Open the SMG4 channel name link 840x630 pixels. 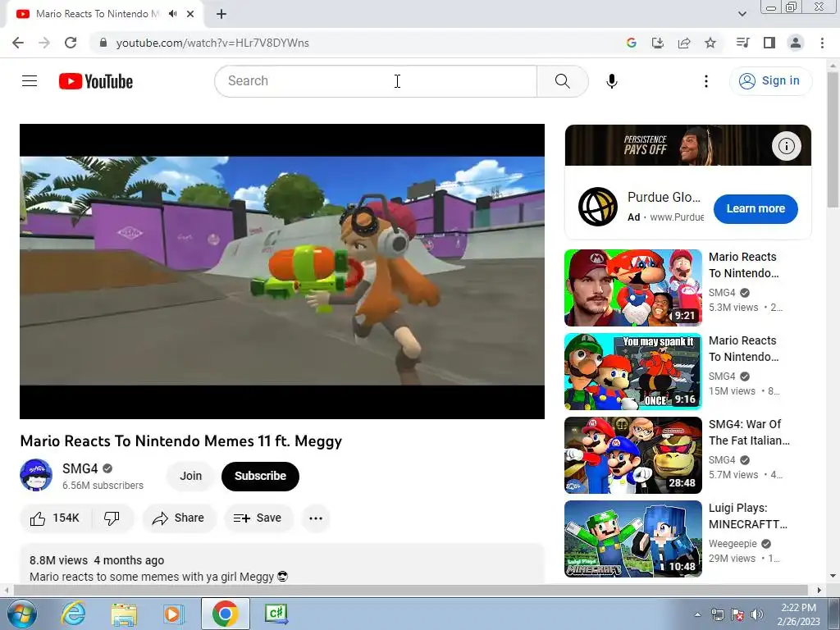[x=80, y=468]
